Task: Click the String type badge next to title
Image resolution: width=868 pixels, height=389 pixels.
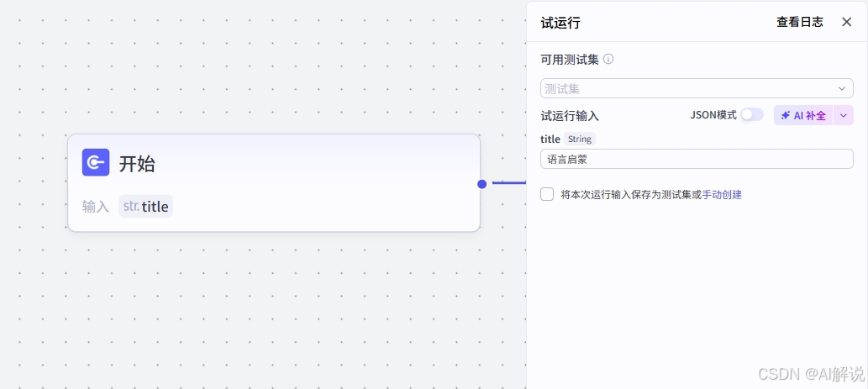Action: coord(580,139)
